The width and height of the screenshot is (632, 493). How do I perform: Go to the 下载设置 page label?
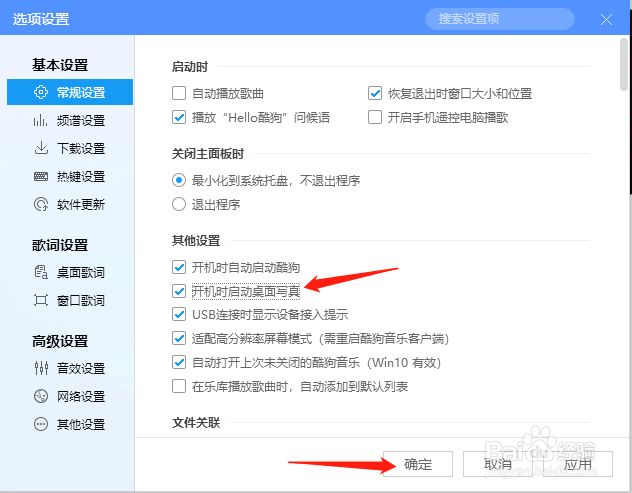point(81,148)
